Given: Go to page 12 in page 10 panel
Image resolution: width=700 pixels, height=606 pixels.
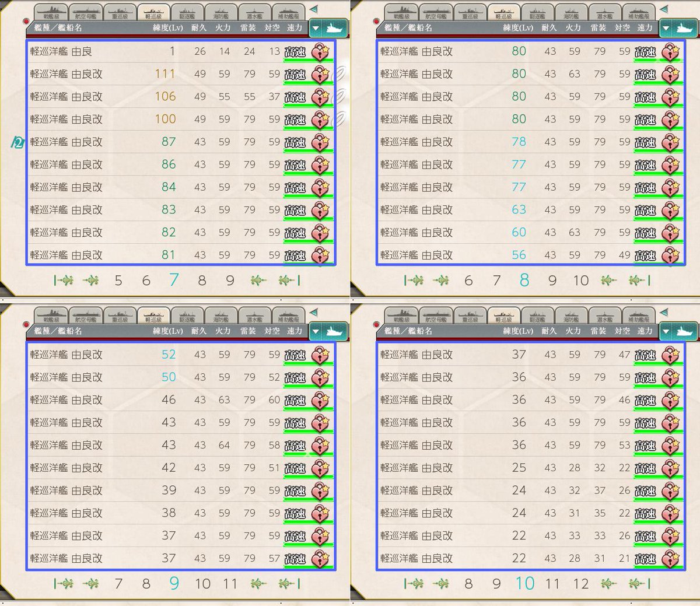Looking at the screenshot, I should coord(581,584).
